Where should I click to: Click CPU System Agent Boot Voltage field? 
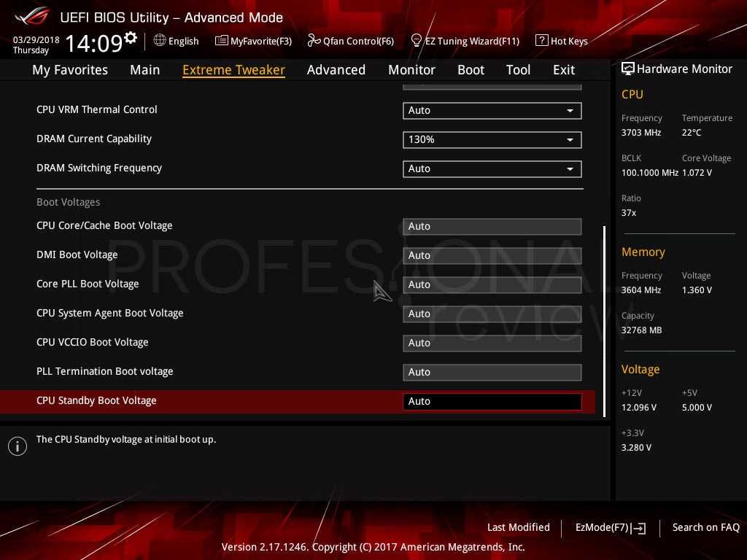click(x=492, y=314)
